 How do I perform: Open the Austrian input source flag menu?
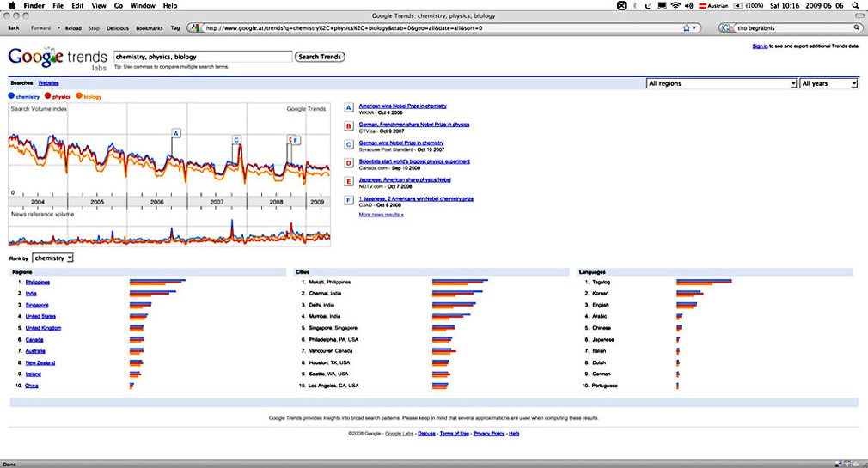(x=713, y=5)
